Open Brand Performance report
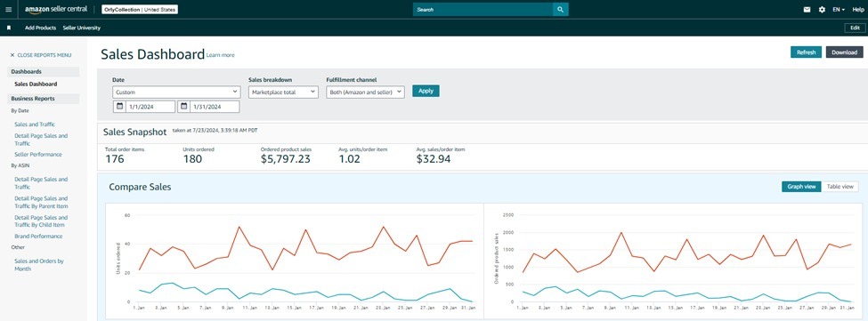The width and height of the screenshot is (868, 321). [x=38, y=236]
